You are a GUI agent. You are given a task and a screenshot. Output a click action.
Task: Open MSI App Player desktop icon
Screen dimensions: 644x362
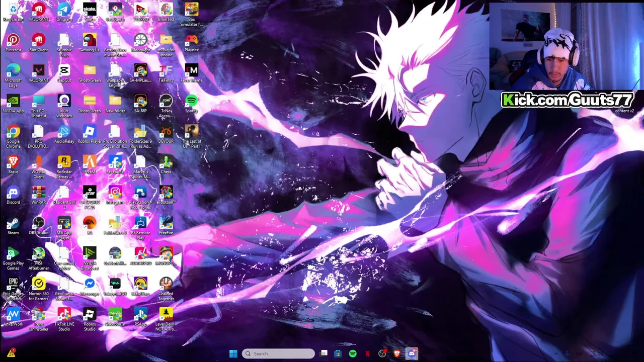pyautogui.click(x=64, y=228)
